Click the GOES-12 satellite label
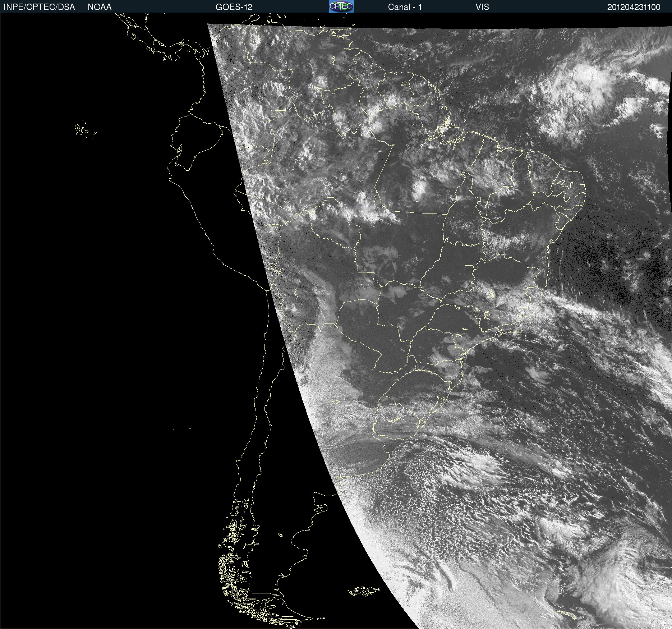Screen dimensions: 672x629 tap(234, 7)
